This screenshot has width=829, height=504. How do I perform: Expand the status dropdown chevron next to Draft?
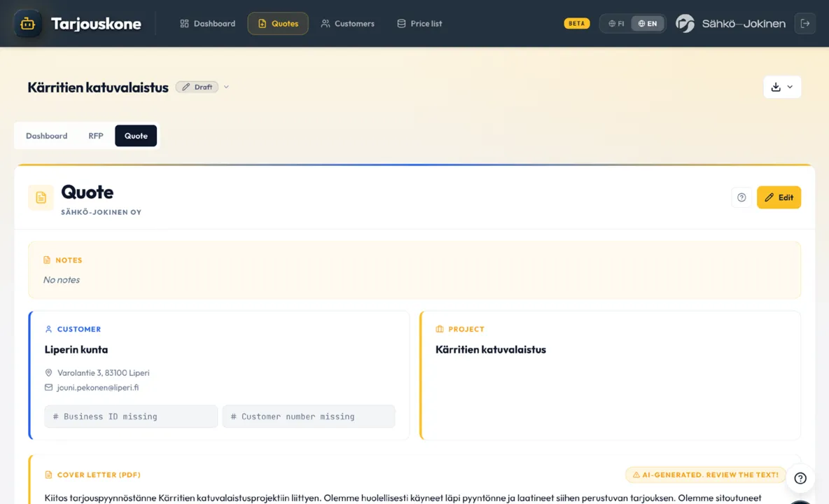pyautogui.click(x=226, y=87)
